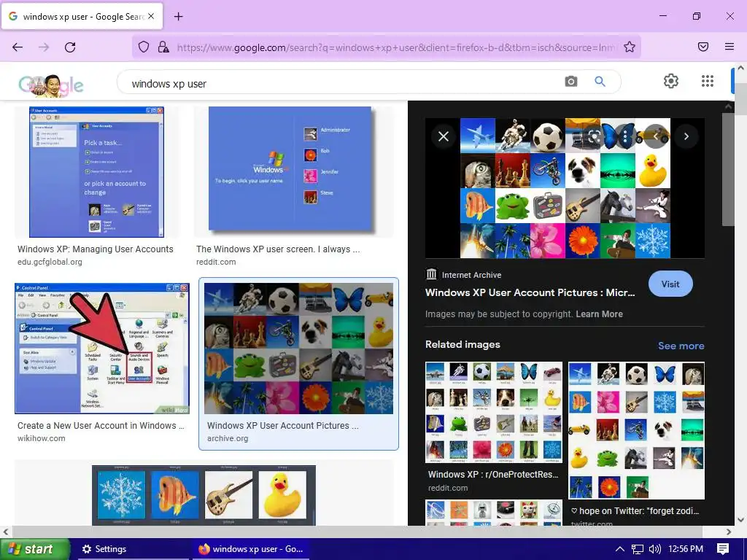Open the Firefox hamburger menu
747x560 pixels.
click(729, 47)
